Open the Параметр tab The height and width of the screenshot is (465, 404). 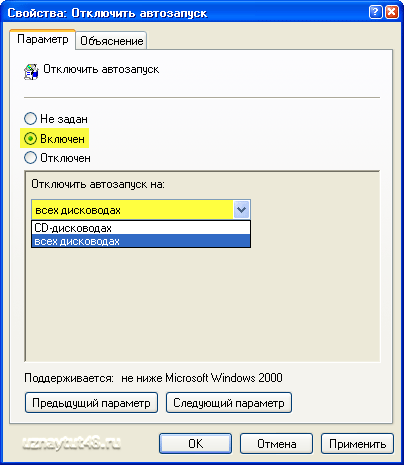click(x=43, y=39)
